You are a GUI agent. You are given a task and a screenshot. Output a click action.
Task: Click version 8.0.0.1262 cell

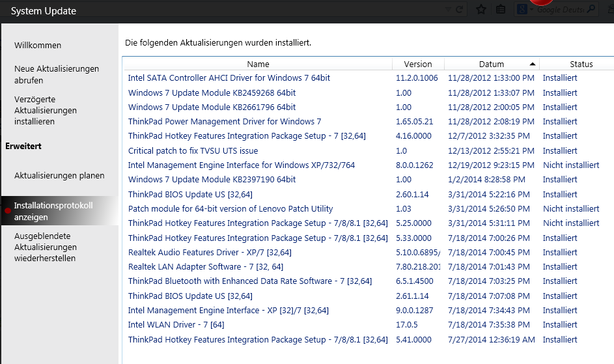tap(414, 165)
